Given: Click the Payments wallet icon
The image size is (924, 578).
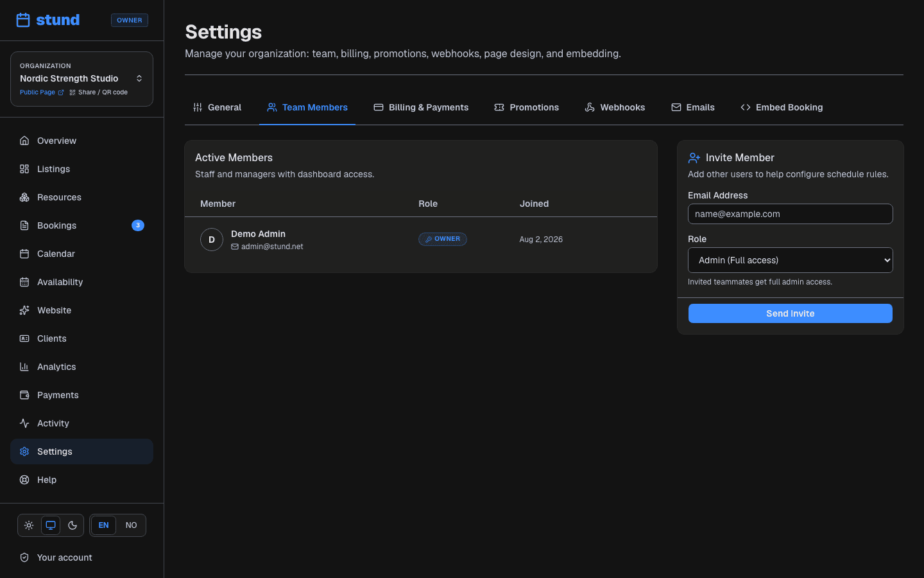Looking at the screenshot, I should 24,395.
